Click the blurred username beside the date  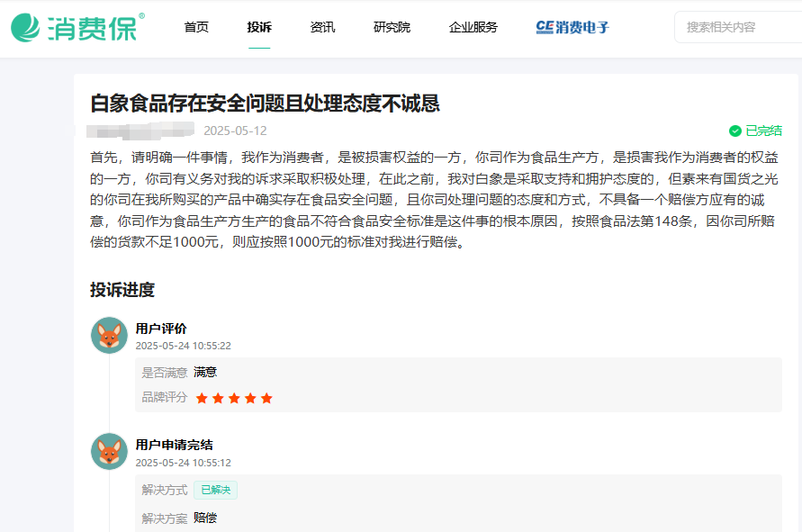click(x=140, y=131)
